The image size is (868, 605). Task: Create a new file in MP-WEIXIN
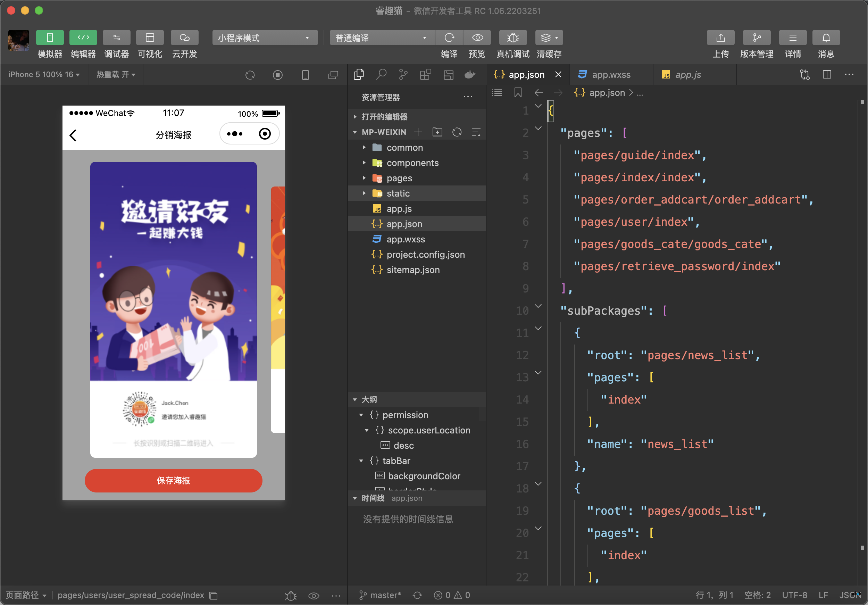click(418, 132)
